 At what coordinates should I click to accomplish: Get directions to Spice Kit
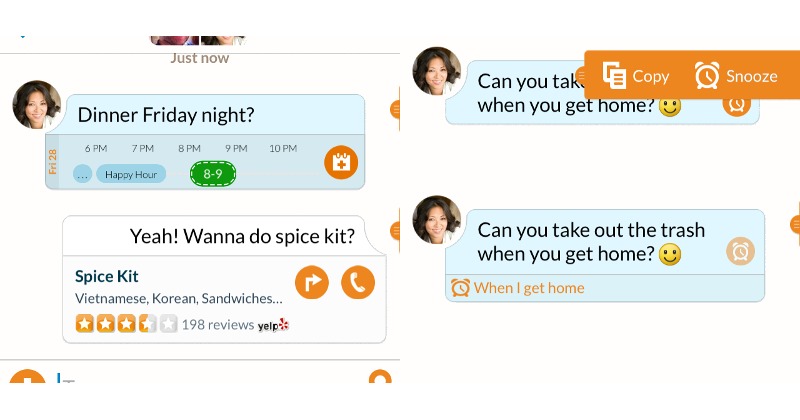312,282
